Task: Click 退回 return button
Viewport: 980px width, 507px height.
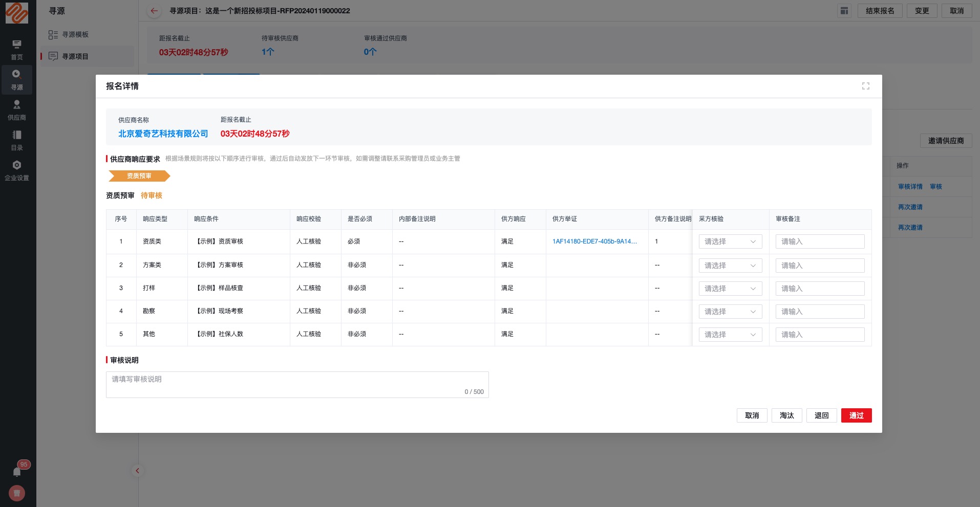Action: (x=822, y=415)
